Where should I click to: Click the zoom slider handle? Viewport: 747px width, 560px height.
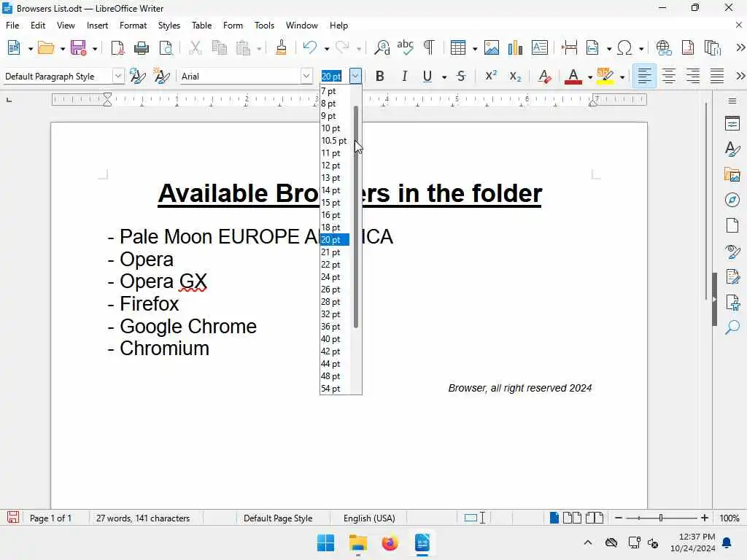661,518
